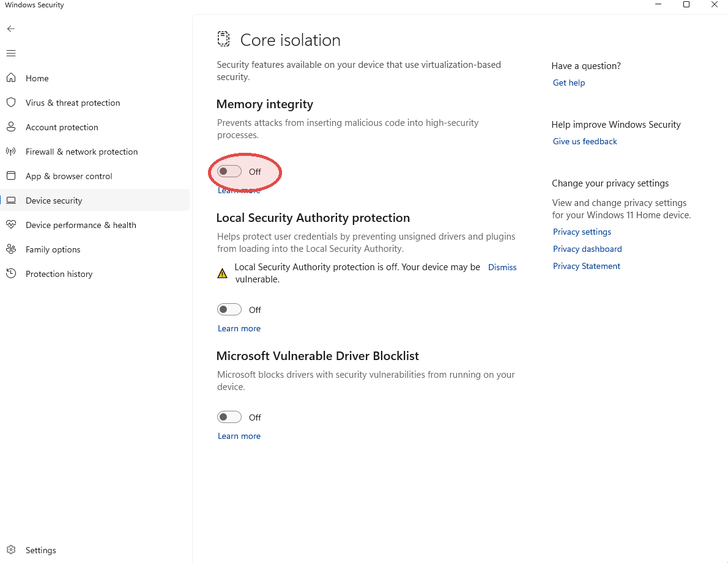Dismiss the Local Security Authority warning
This screenshot has width=728, height=563.
click(x=502, y=267)
